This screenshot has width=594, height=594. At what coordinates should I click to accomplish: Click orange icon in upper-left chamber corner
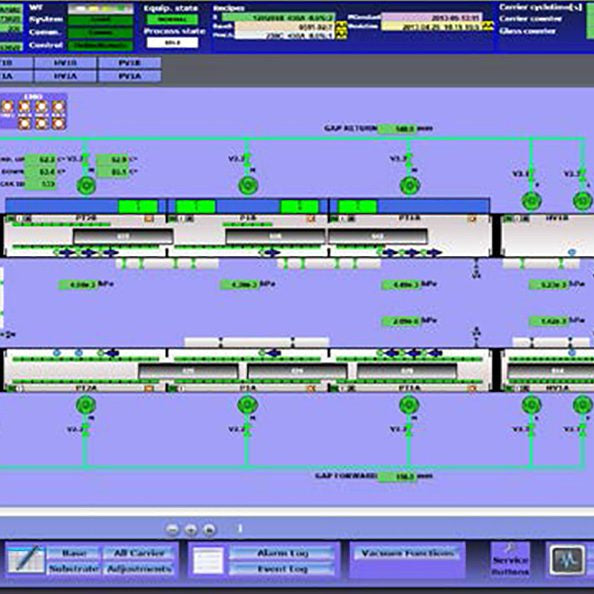tap(149, 219)
